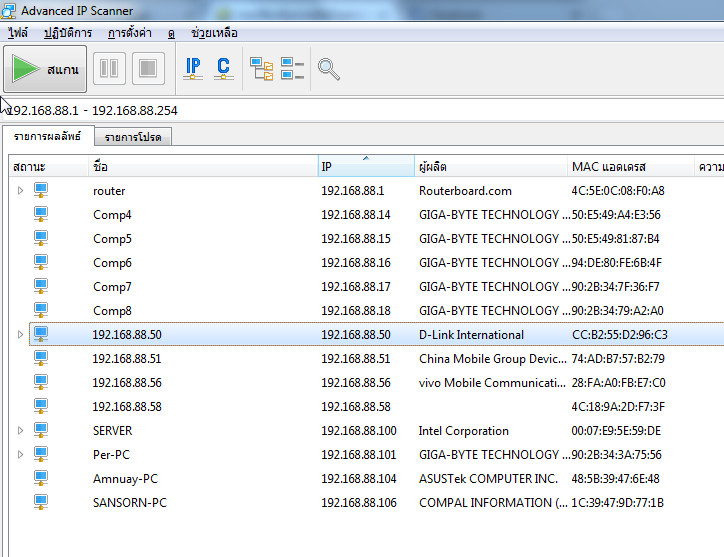
Task: Start the scan with the green play button
Action: tap(45, 69)
